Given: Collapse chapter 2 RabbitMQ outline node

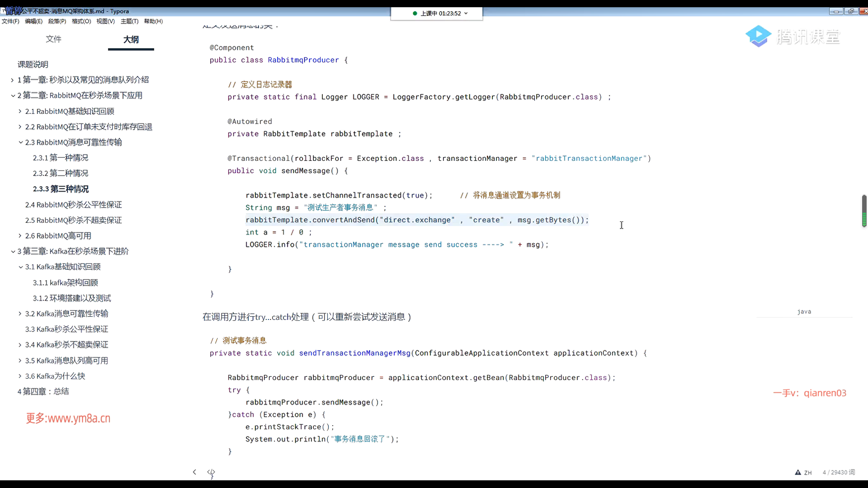Looking at the screenshot, I should click(x=13, y=96).
